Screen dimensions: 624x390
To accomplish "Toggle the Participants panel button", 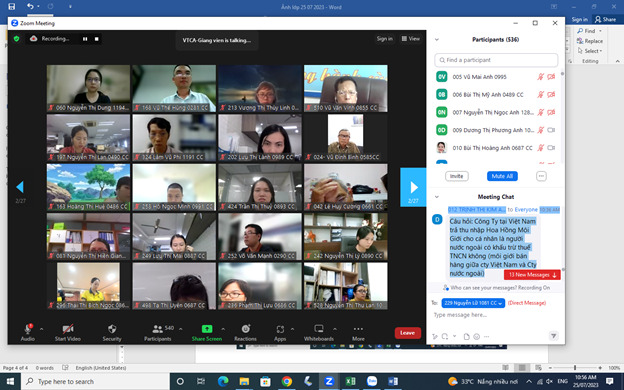I will click(x=158, y=329).
